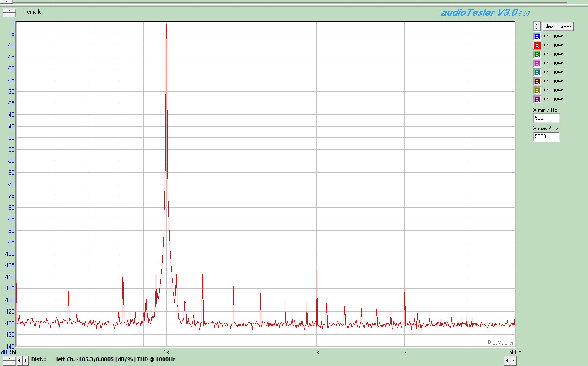This screenshot has height=366, width=588.
Task: Click the -100 level axis label
Action: (x=9, y=254)
